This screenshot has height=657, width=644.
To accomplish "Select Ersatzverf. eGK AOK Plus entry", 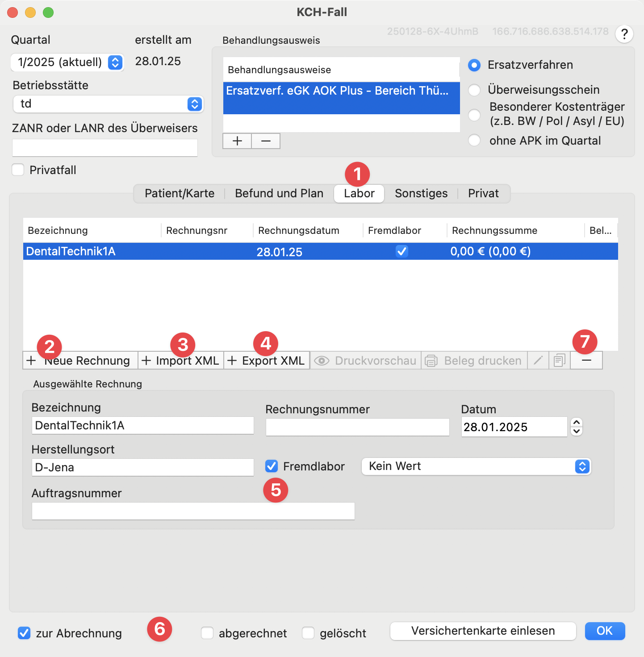I will 342,98.
